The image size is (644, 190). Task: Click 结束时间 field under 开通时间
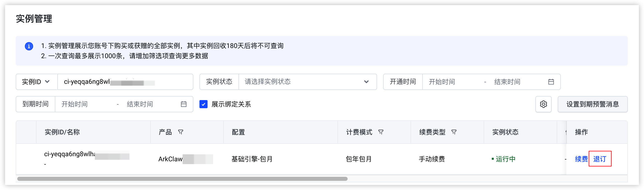pos(518,82)
